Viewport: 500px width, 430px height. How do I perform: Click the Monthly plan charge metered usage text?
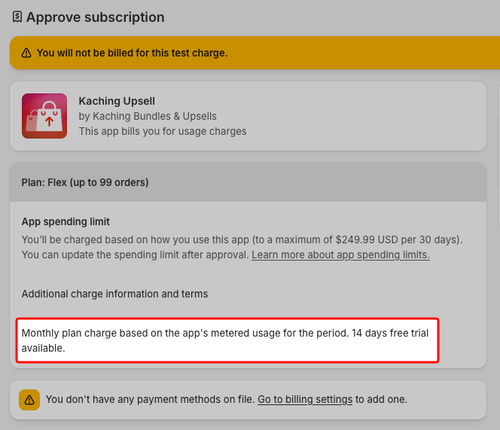pos(225,340)
